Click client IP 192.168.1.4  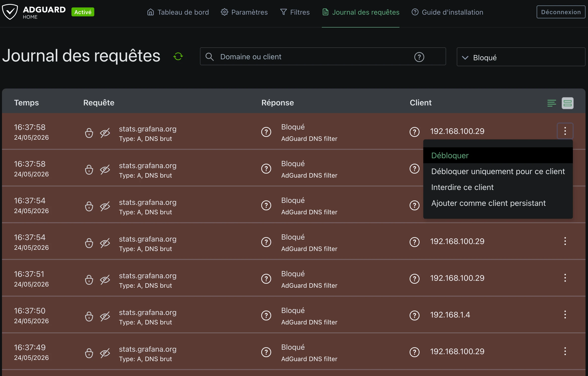pyautogui.click(x=450, y=314)
